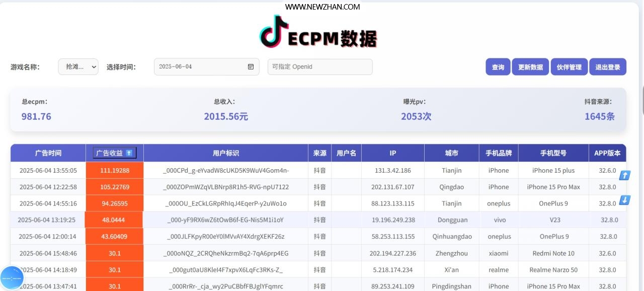The width and height of the screenshot is (644, 291).
Task: Click the sort arrow icon in 广告收益 header
Action: pyautogui.click(x=129, y=153)
